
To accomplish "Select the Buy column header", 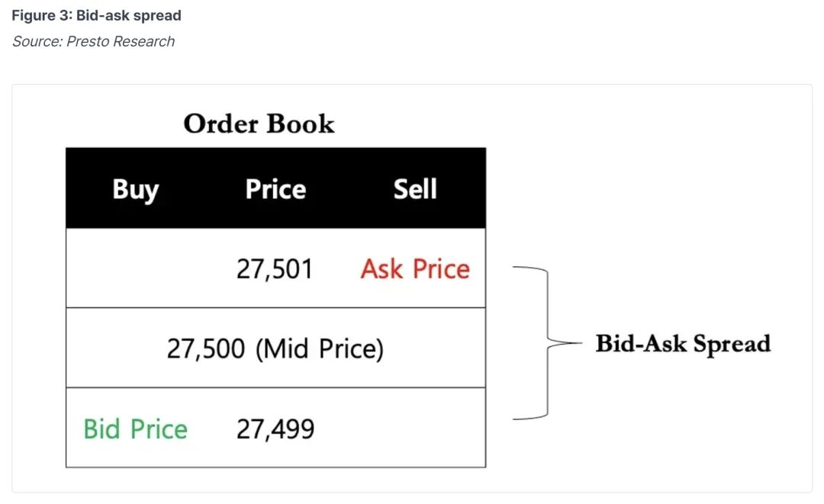I will click(x=136, y=190).
